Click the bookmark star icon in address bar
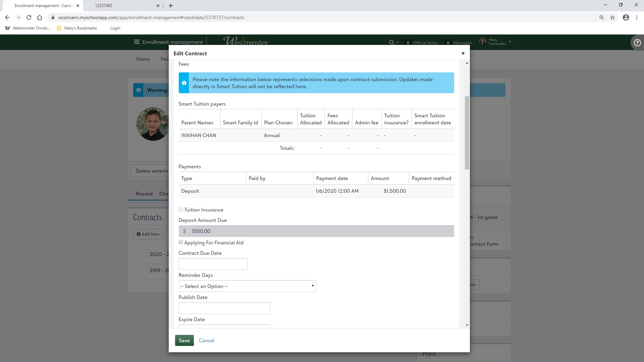The width and height of the screenshot is (644, 362). click(x=612, y=17)
